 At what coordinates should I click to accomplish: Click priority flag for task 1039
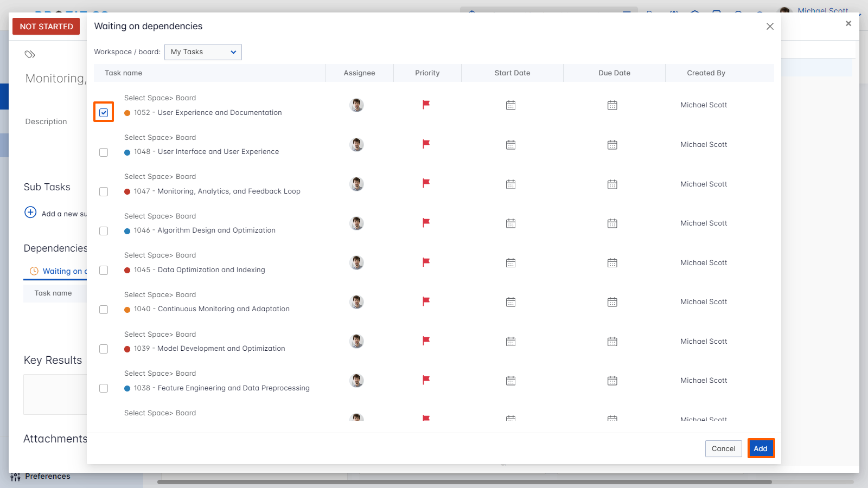(426, 341)
